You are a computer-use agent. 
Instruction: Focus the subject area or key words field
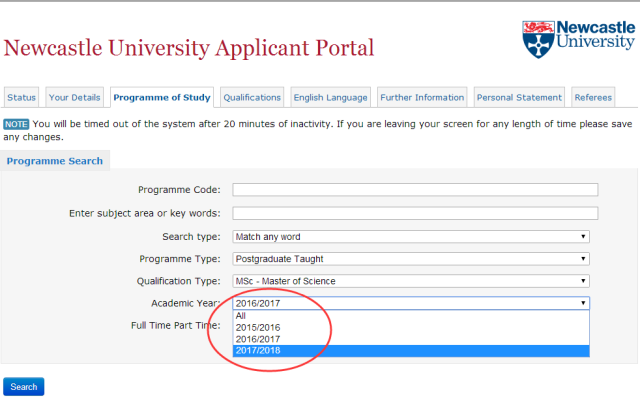click(415, 213)
